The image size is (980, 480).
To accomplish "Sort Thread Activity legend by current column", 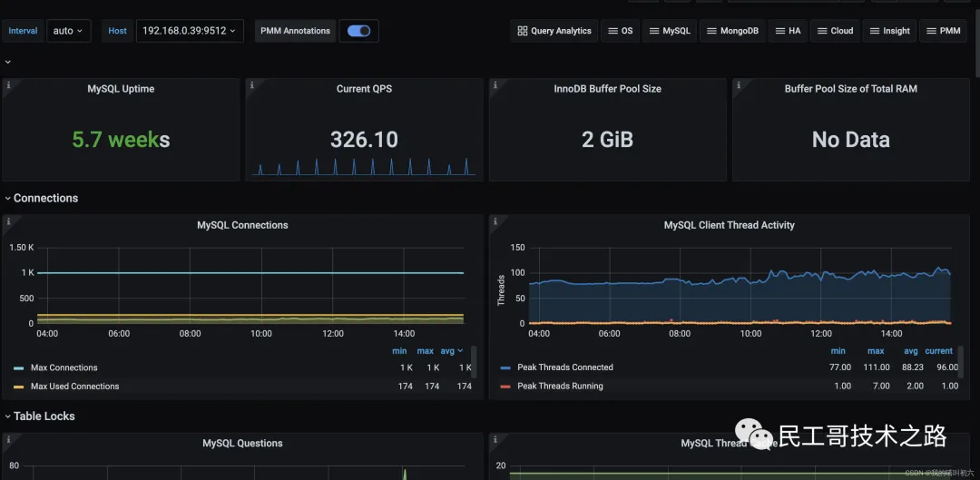I will tap(939, 351).
